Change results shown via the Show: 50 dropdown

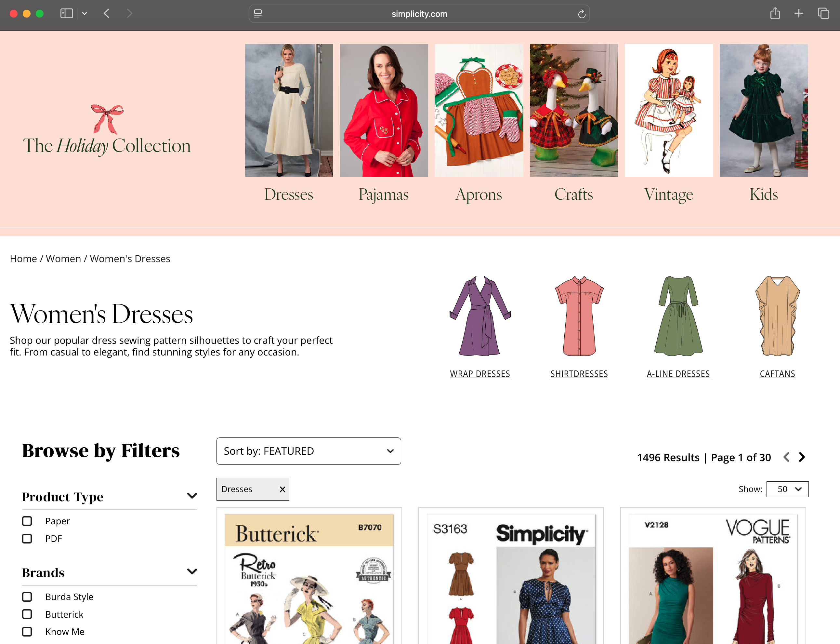(787, 489)
